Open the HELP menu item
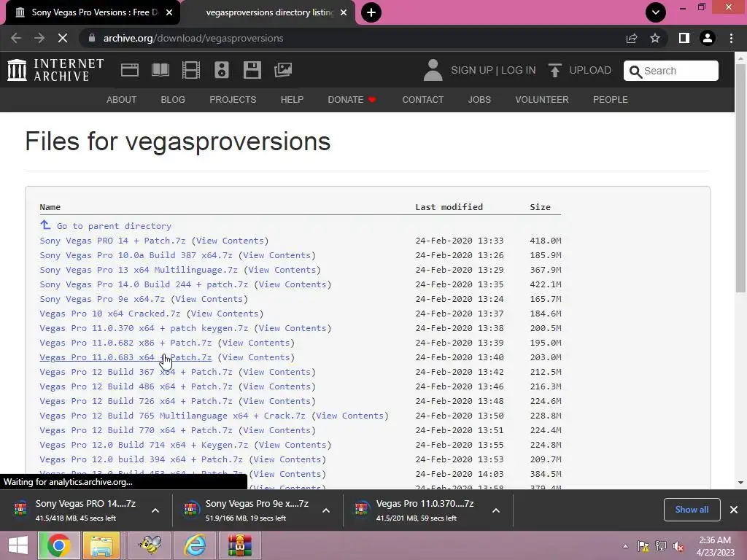This screenshot has width=747, height=560. point(292,99)
